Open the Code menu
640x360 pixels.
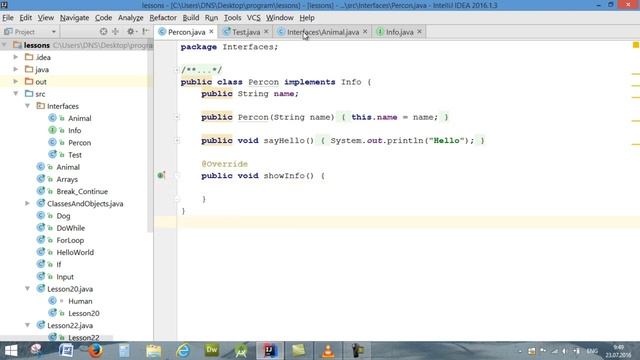tap(103, 18)
